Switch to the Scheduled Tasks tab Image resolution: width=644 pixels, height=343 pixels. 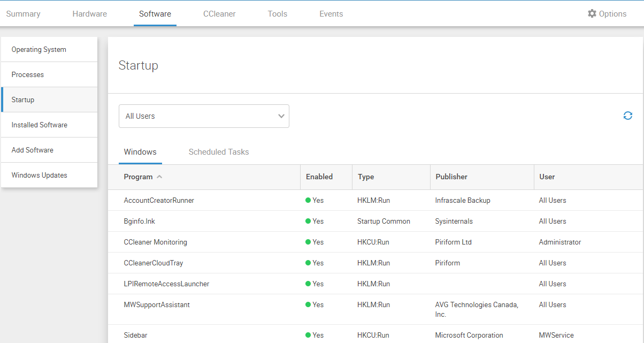coord(219,152)
